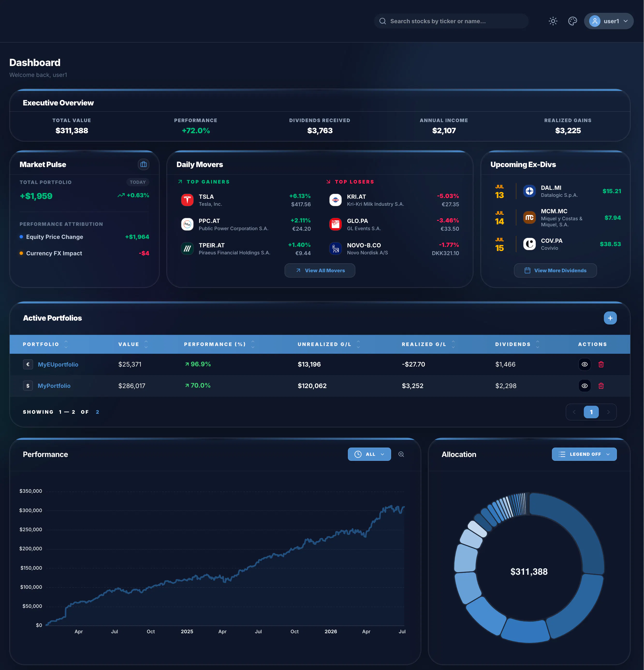The height and width of the screenshot is (670, 644).
Task: Click the Currency FX Impact attribution row
Action: point(84,253)
